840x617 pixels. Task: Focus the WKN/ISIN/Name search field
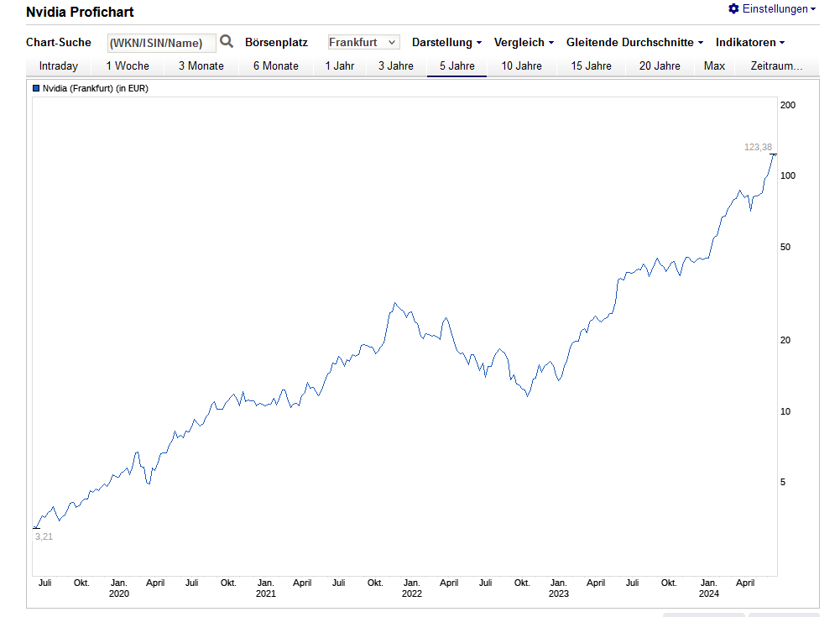[x=162, y=43]
